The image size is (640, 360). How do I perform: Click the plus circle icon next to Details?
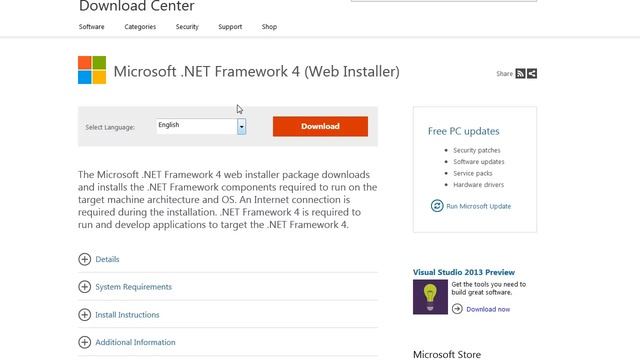84,259
